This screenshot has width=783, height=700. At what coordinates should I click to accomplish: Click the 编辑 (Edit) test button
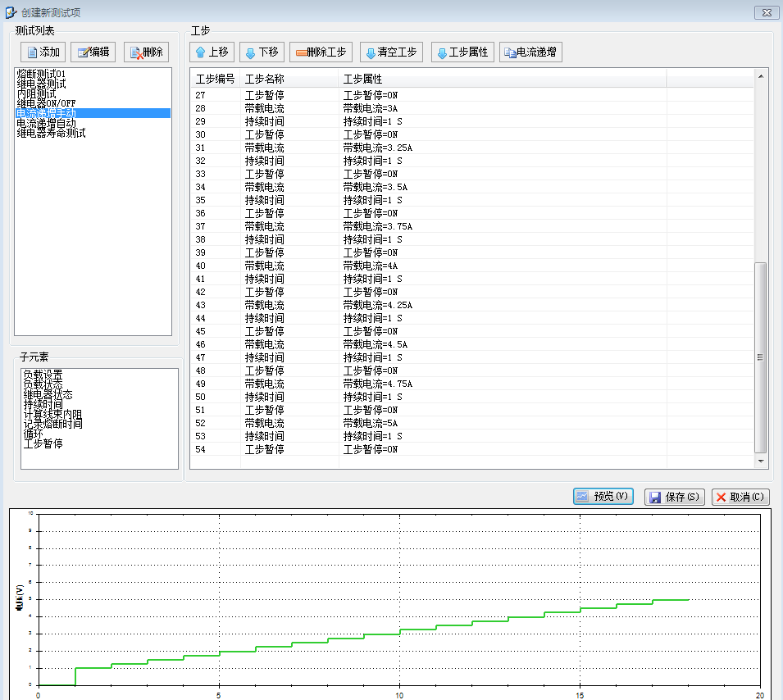pyautogui.click(x=93, y=52)
